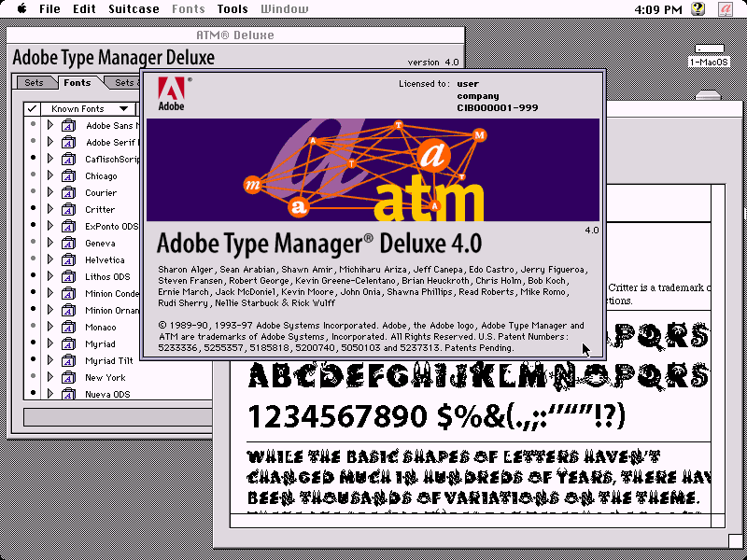Image resolution: width=747 pixels, height=560 pixels.
Task: Click the Monaco font suitcase icon
Action: pos(68,328)
